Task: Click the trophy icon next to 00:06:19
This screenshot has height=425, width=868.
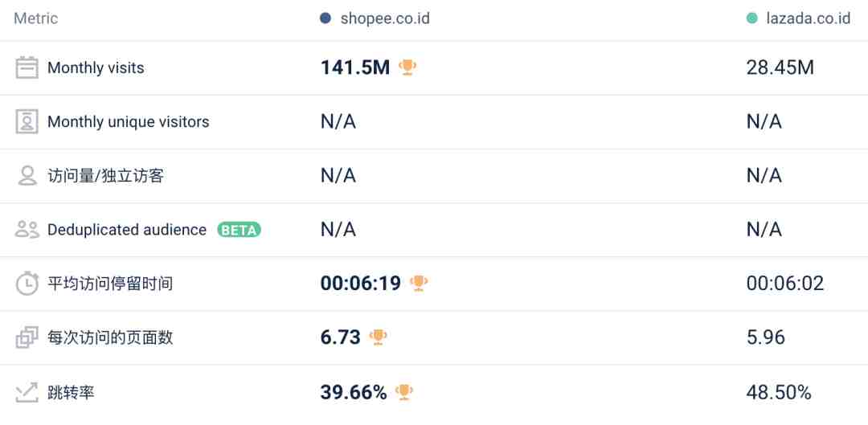Action: (x=419, y=284)
